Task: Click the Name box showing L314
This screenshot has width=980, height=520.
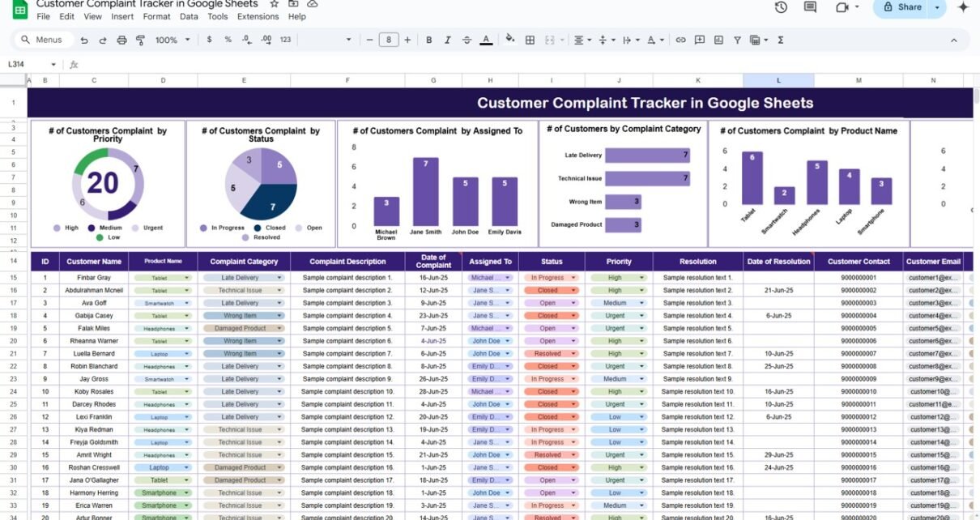Action: coord(26,65)
